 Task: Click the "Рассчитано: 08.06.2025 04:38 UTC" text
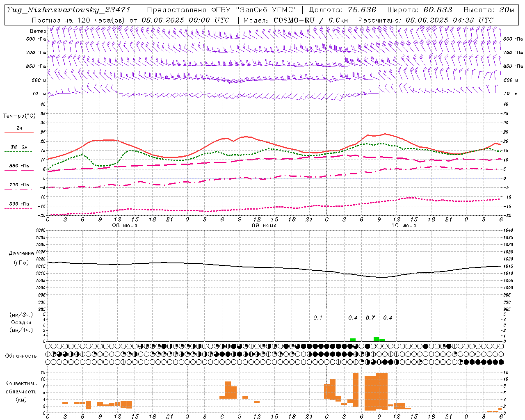click(426, 20)
